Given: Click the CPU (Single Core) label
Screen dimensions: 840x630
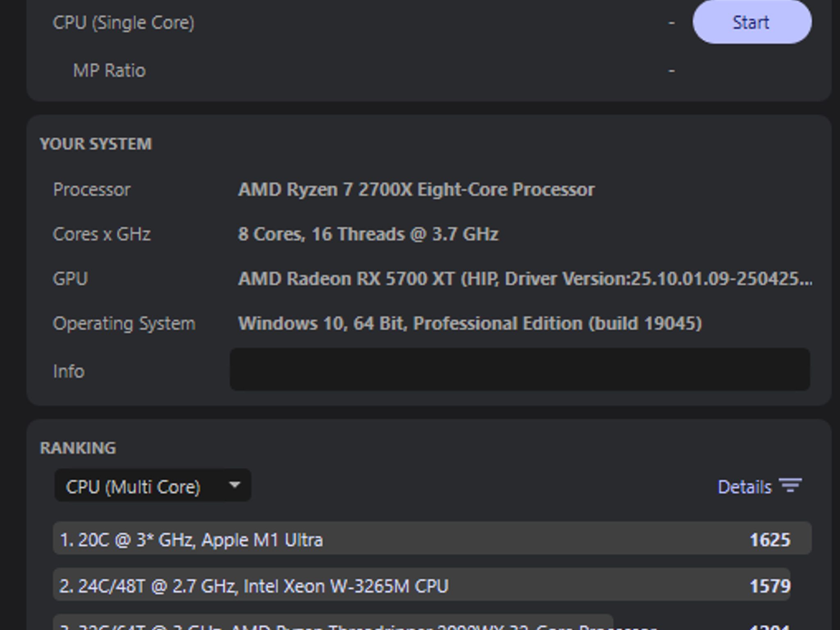Looking at the screenshot, I should (123, 23).
